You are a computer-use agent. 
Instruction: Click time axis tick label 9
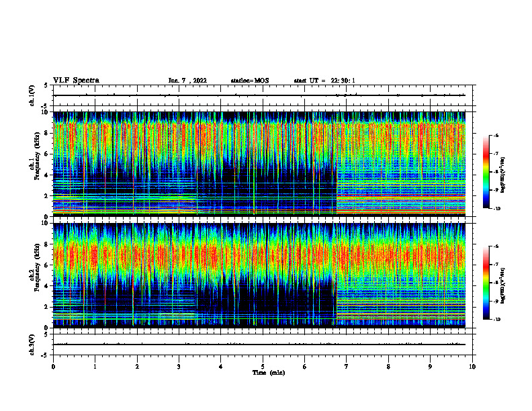430,367
